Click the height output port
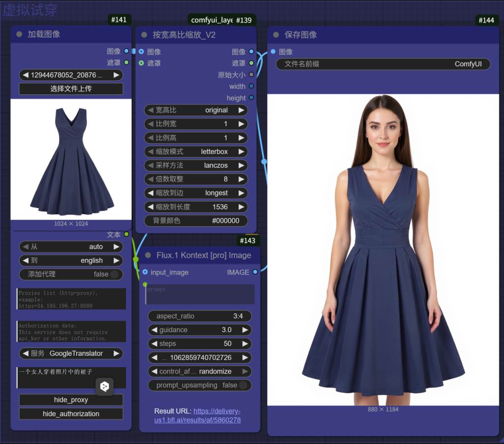 (252, 98)
